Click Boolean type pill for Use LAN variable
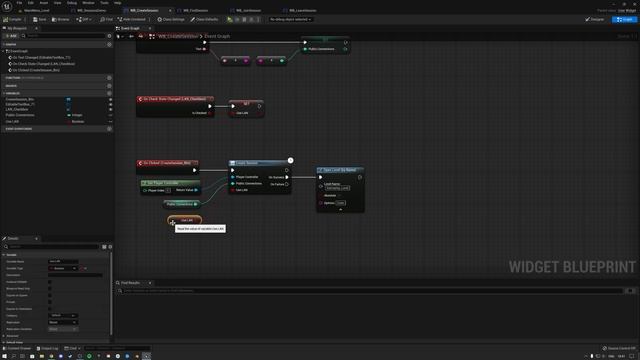The image size is (640, 360). coord(76,121)
